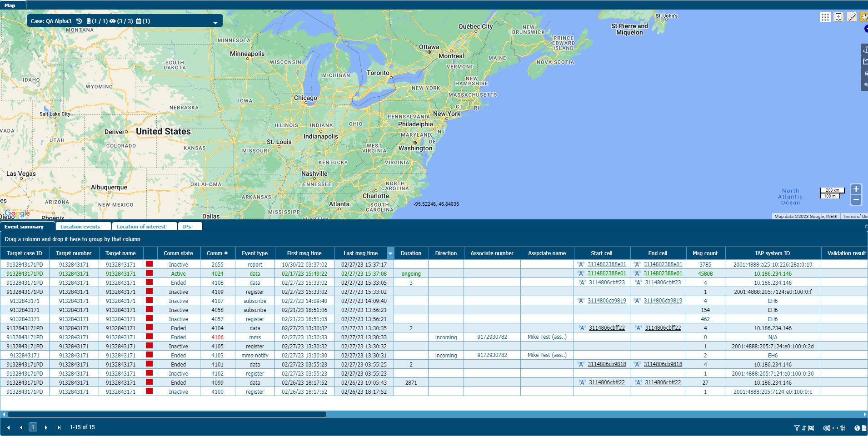The image size is (868, 436).
Task: Click red color swatch in first row
Action: pos(149,264)
